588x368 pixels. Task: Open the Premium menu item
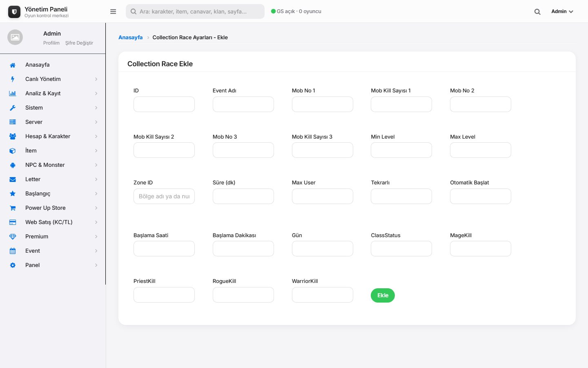[x=53, y=236]
